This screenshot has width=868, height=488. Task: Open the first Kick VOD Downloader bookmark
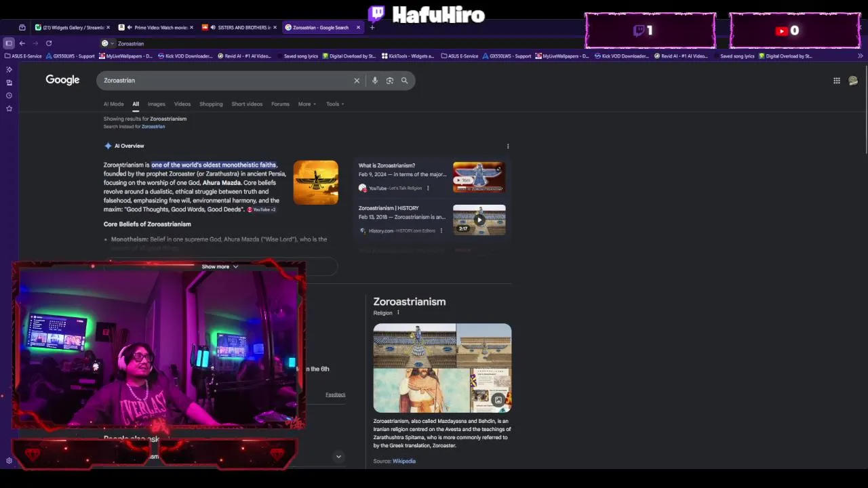click(x=185, y=56)
